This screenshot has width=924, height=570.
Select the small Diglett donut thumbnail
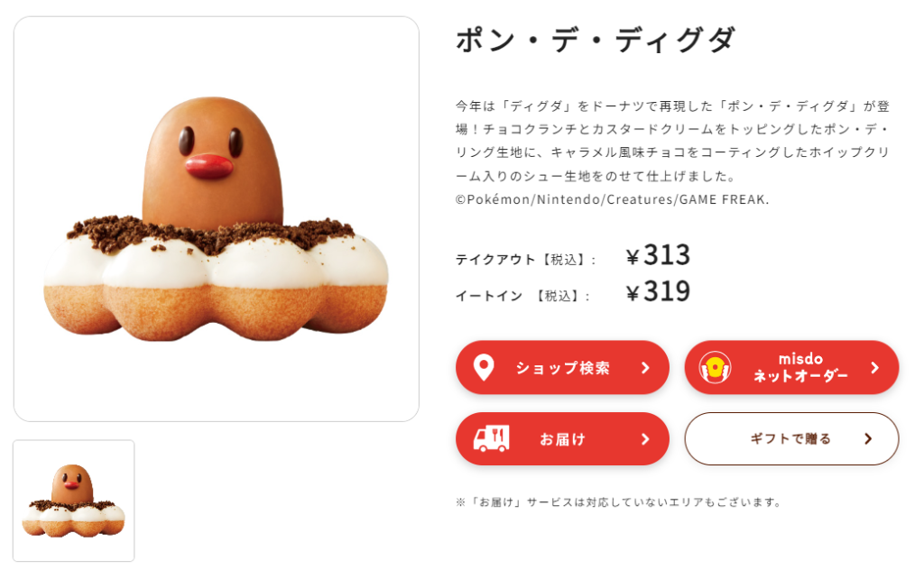pos(74,501)
